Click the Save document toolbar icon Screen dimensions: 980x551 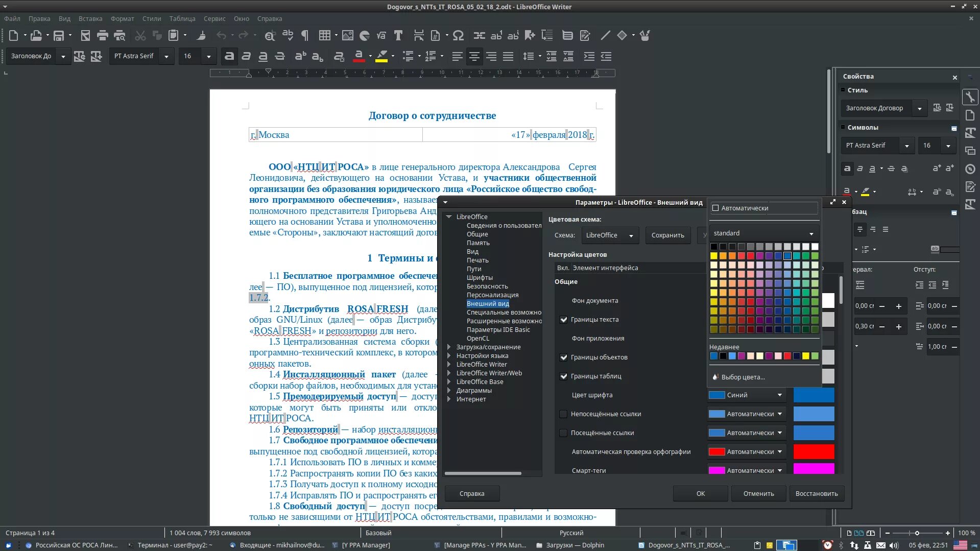59,35
